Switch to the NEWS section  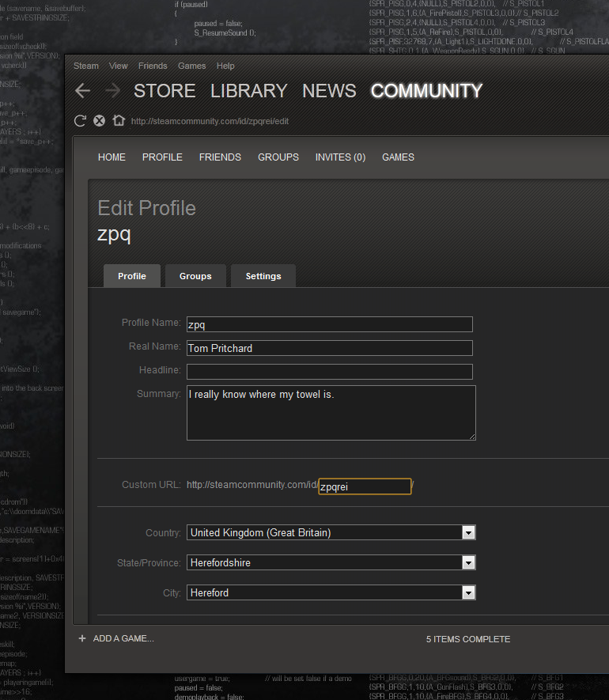pyautogui.click(x=330, y=91)
